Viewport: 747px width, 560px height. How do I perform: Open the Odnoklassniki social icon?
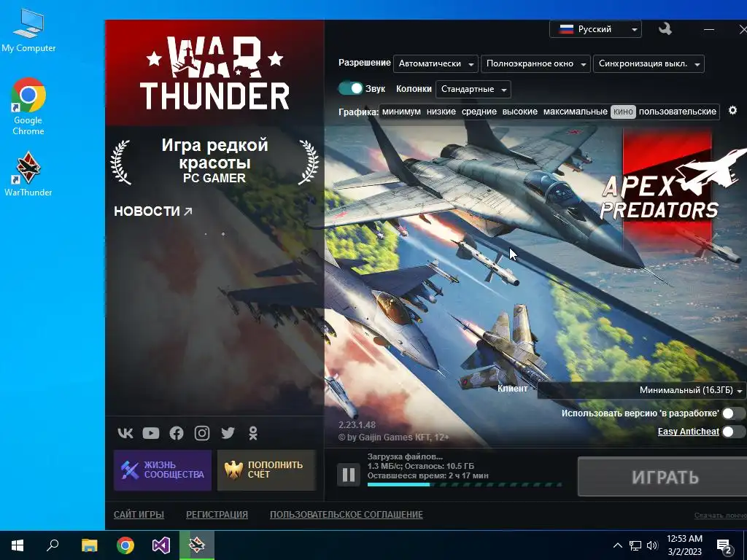point(253,433)
